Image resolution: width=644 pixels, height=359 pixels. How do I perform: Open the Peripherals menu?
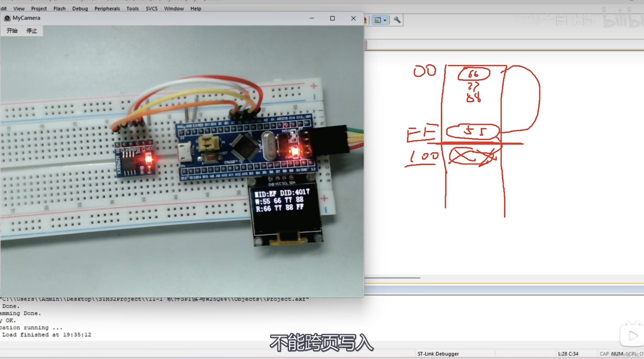coord(107,9)
